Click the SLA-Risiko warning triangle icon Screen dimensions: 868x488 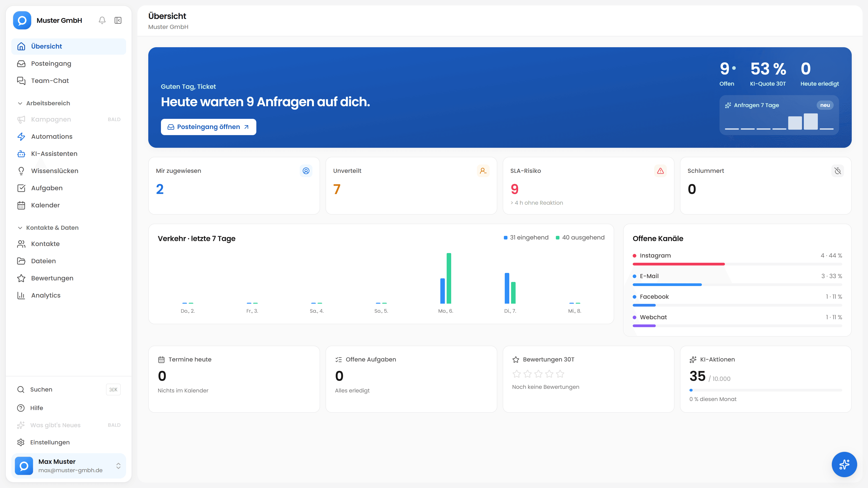coord(660,171)
